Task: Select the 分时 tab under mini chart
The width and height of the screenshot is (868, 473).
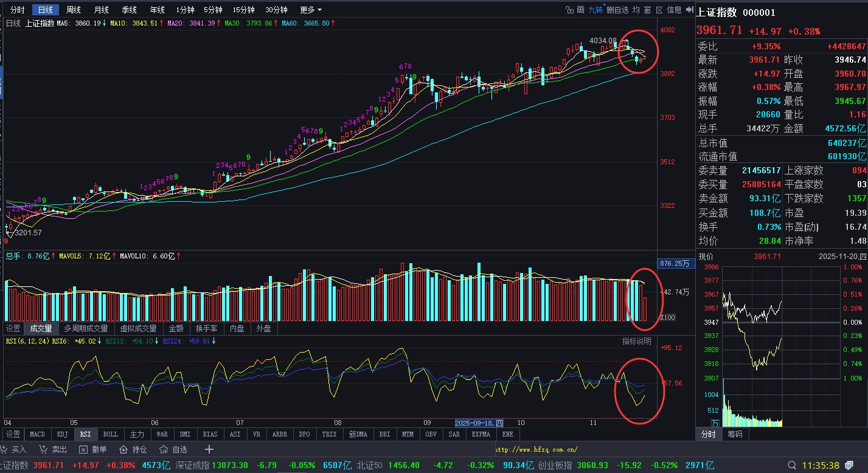Action: point(709,434)
